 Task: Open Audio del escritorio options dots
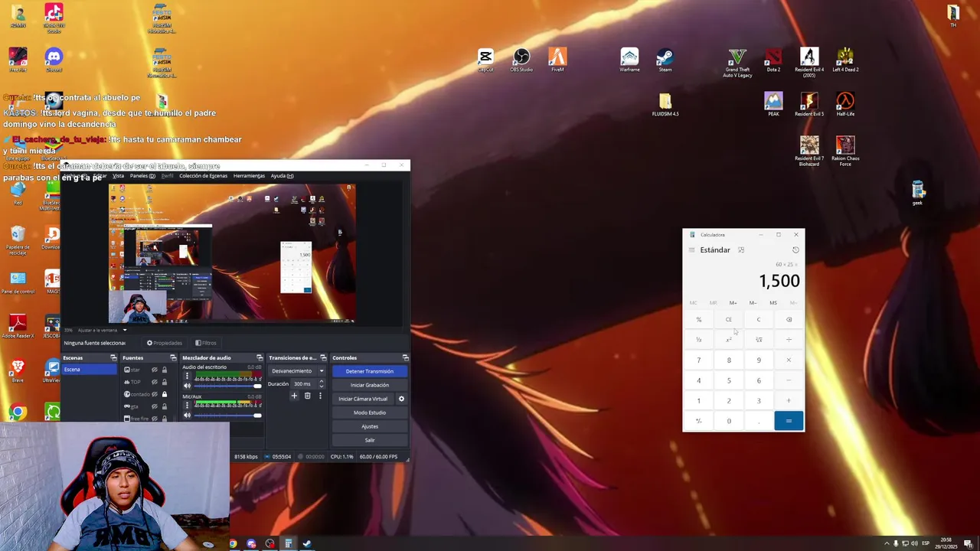(x=187, y=377)
